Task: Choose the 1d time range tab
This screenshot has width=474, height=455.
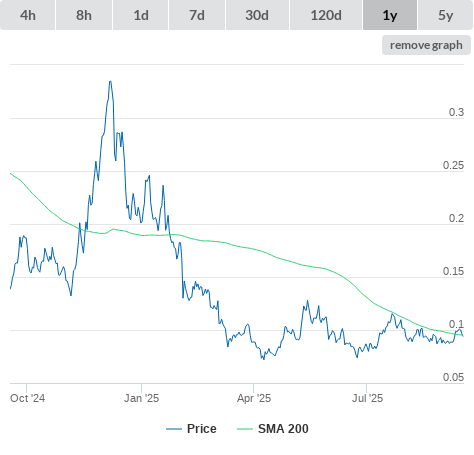Action: (141, 15)
